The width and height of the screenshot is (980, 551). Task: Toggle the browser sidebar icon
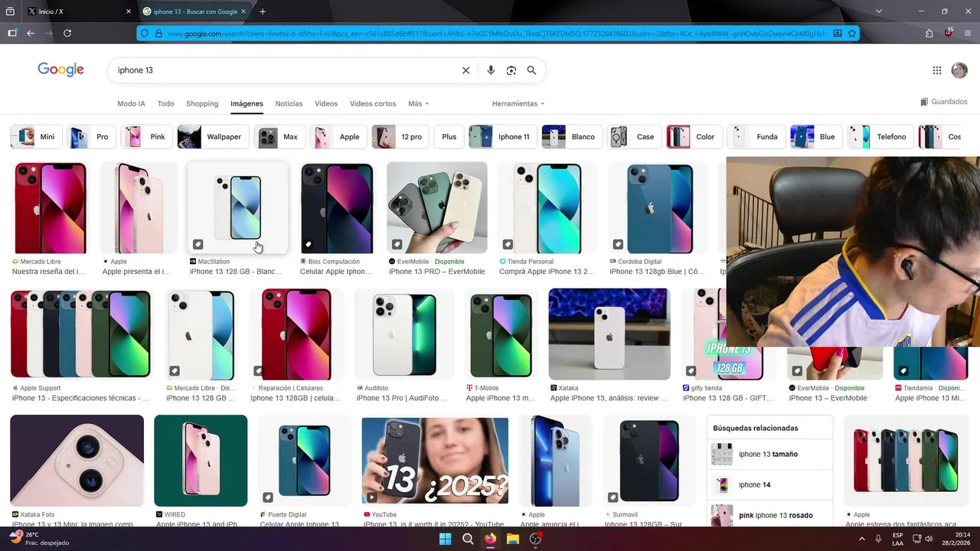pyautogui.click(x=12, y=33)
